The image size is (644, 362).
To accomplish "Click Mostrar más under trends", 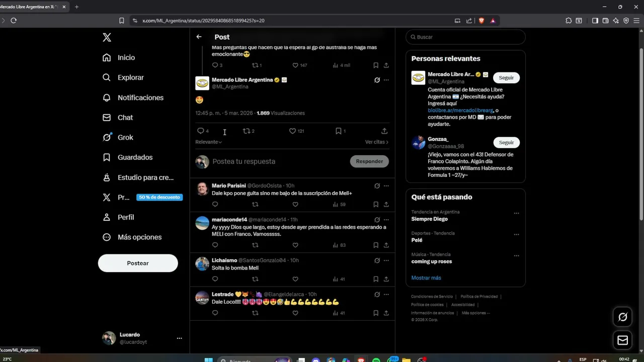I will [x=426, y=278].
